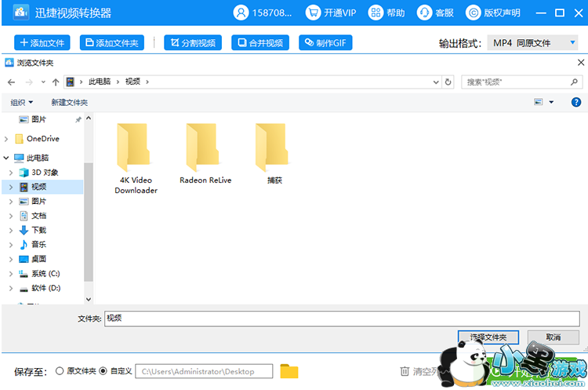Close the 浏览文件夹 dialog
Viewport: 588px width, 390px height.
click(580, 63)
